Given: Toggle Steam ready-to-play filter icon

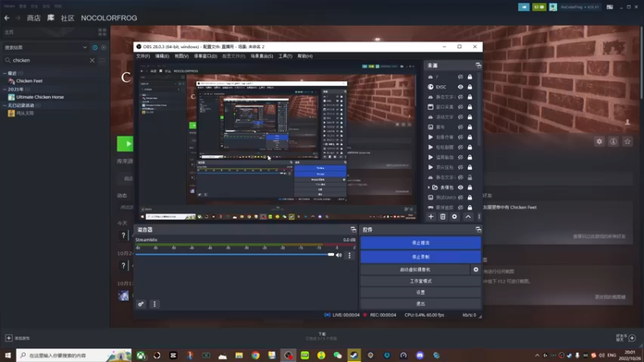Looking at the screenshot, I should click(104, 47).
